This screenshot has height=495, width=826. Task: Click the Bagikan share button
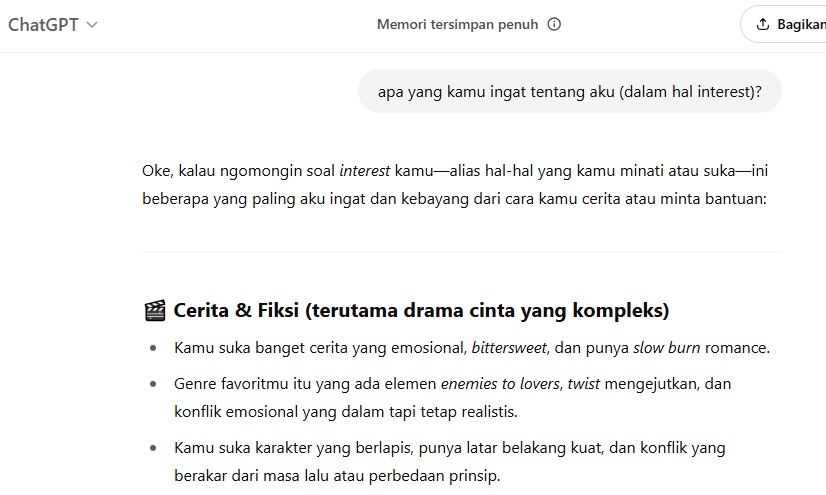coord(784,24)
